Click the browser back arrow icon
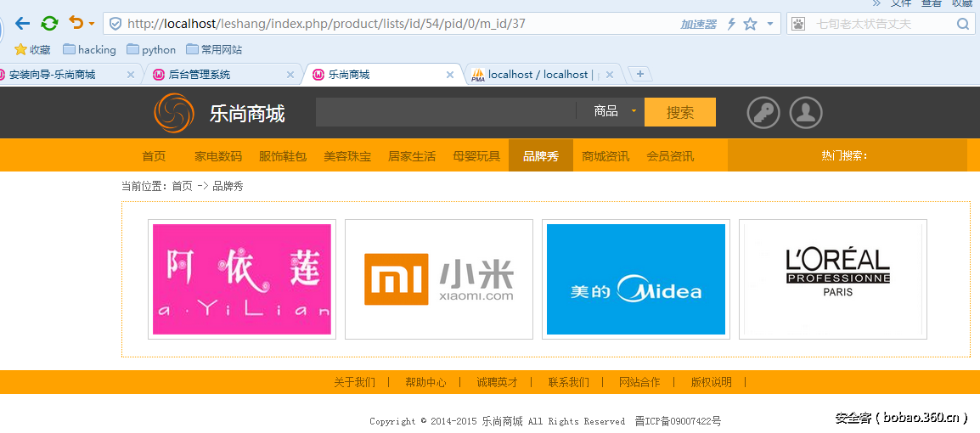The width and height of the screenshot is (980, 433). (x=22, y=24)
